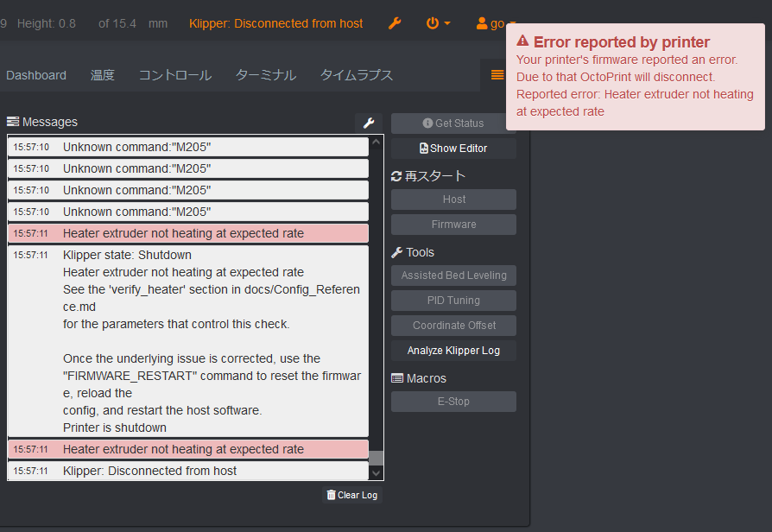Screen dimensions: 772x532
Task: Click the Macros section heading
Action: [x=419, y=378]
